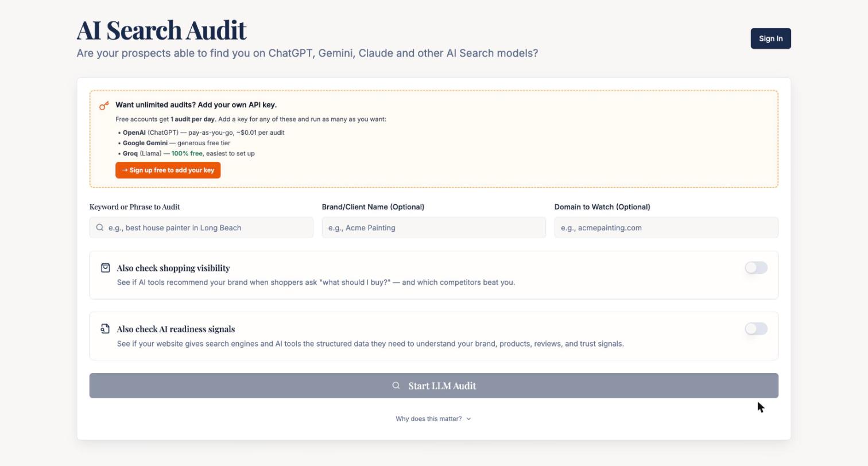Click the "AI Search Audit" heading
The width and height of the screenshot is (868, 466).
coord(161,30)
